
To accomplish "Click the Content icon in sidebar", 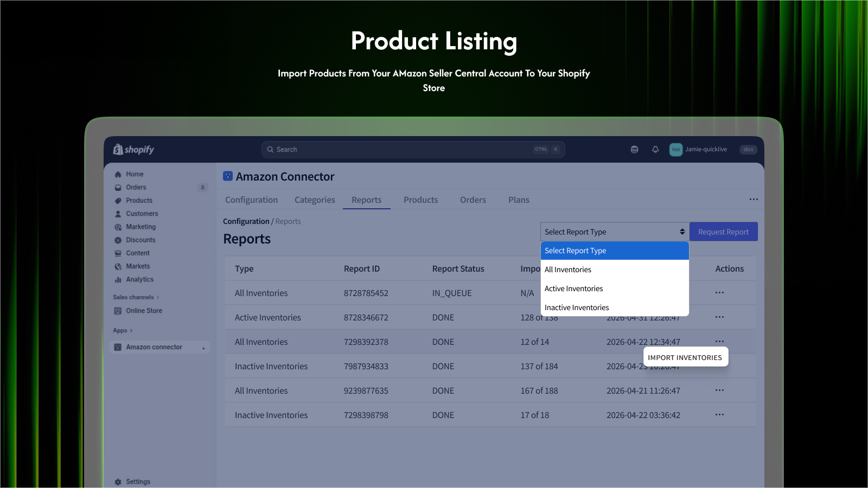I will [118, 253].
